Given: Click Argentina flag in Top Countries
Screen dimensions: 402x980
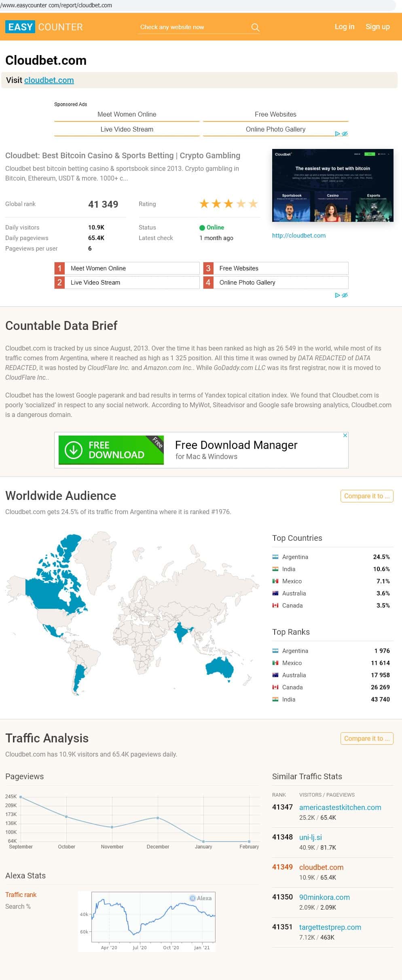Looking at the screenshot, I should pyautogui.click(x=275, y=557).
